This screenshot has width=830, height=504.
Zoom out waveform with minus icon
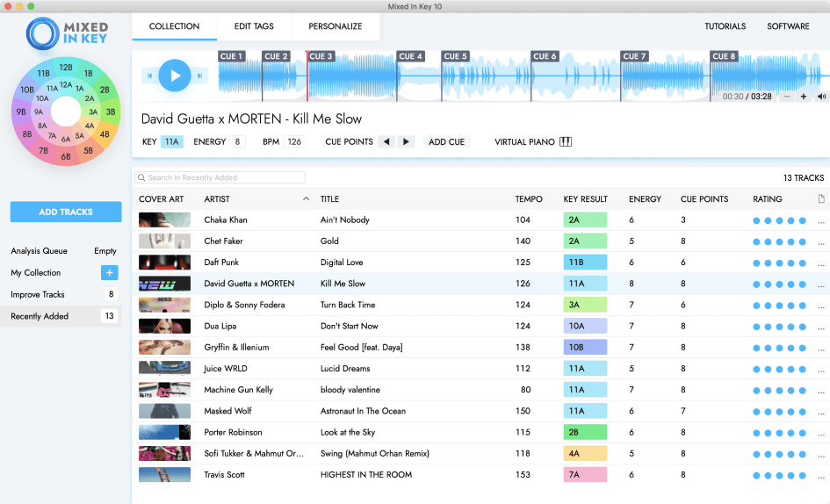pos(787,97)
